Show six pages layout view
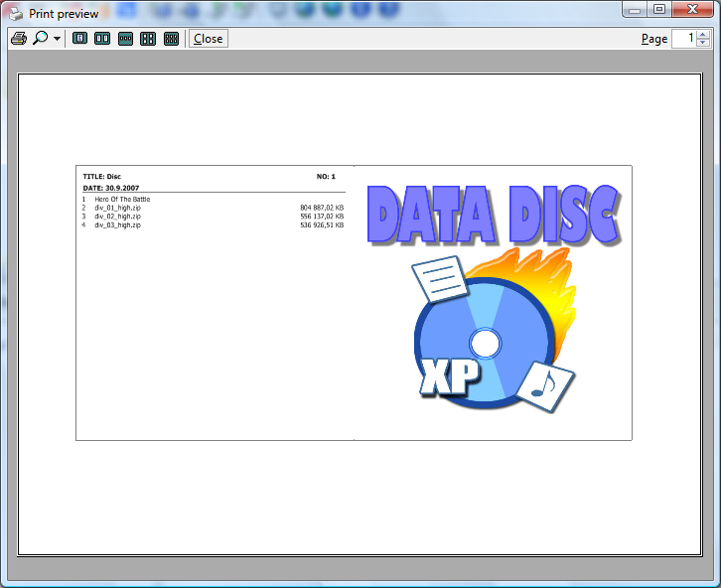The height and width of the screenshot is (588, 721). [171, 39]
